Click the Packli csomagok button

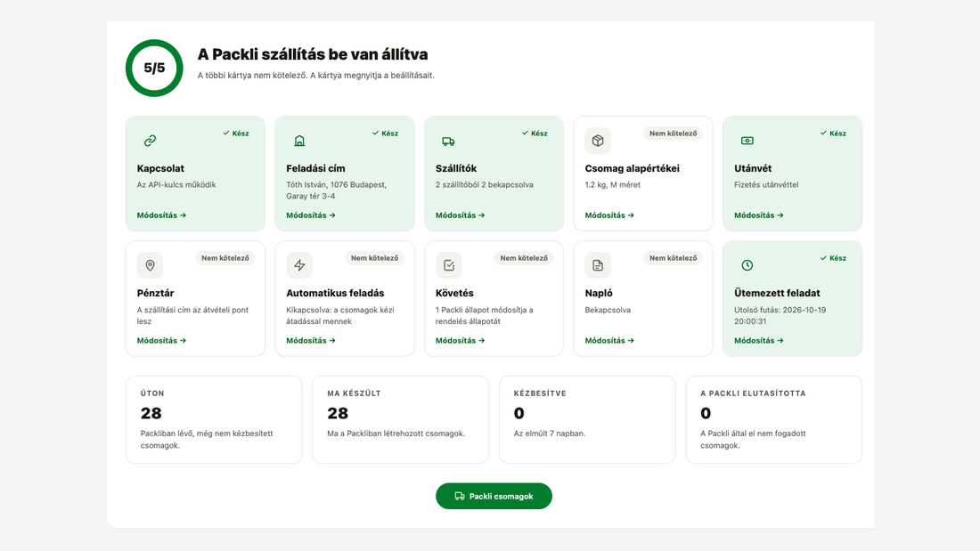click(494, 496)
